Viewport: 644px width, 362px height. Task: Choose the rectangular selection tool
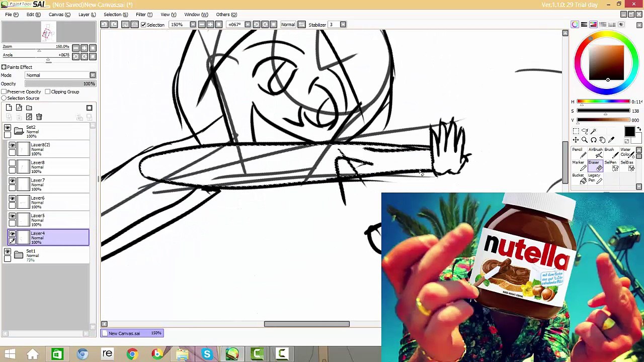pyautogui.click(x=576, y=131)
